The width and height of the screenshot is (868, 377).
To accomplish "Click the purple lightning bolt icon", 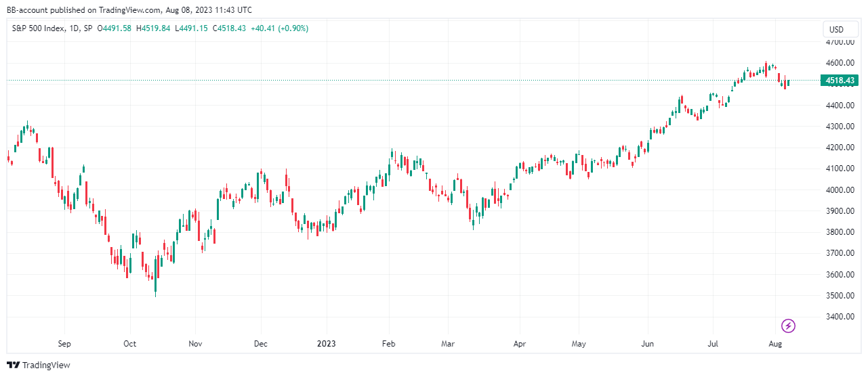I will pos(788,326).
